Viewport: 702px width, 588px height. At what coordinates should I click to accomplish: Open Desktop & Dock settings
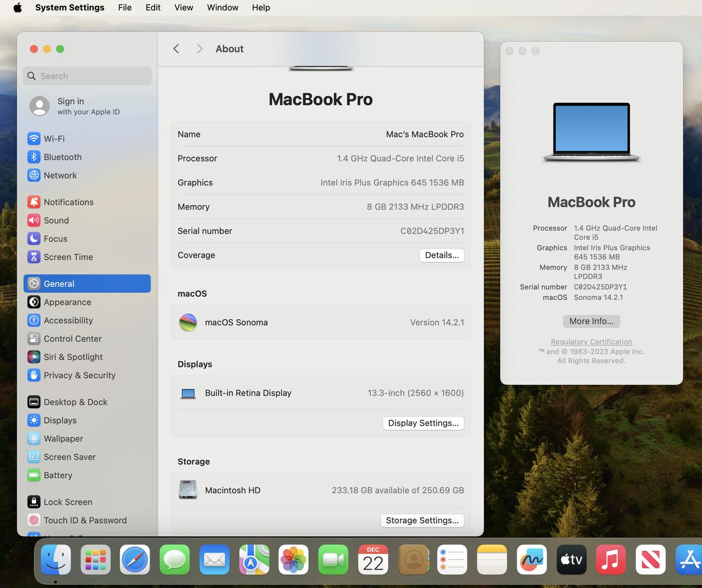click(x=87, y=402)
